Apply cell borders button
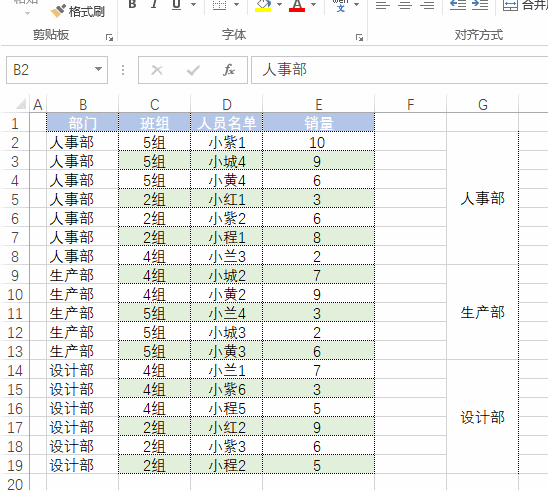 219,5
